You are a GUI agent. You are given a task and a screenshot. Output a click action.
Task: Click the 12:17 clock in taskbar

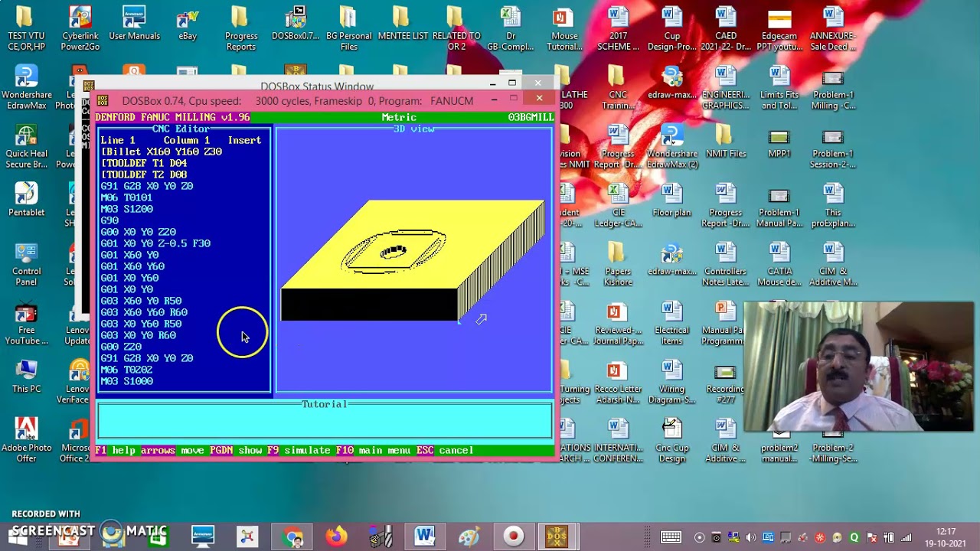tap(946, 531)
